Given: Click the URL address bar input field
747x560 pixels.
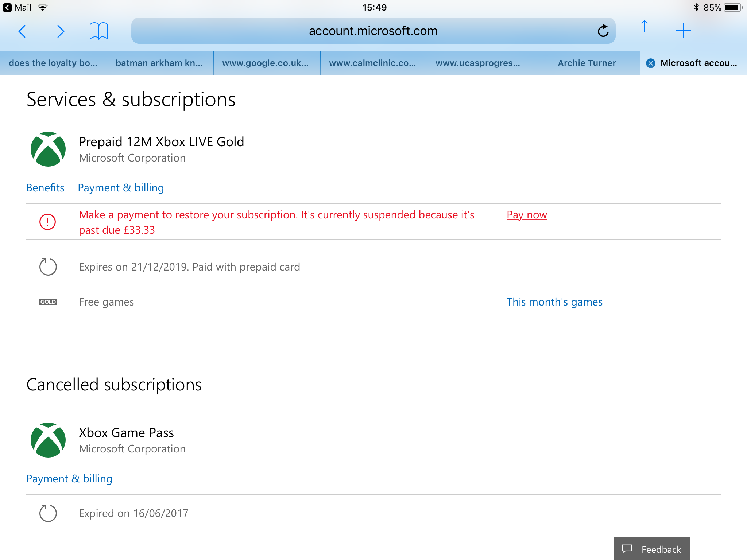Looking at the screenshot, I should coord(373,31).
